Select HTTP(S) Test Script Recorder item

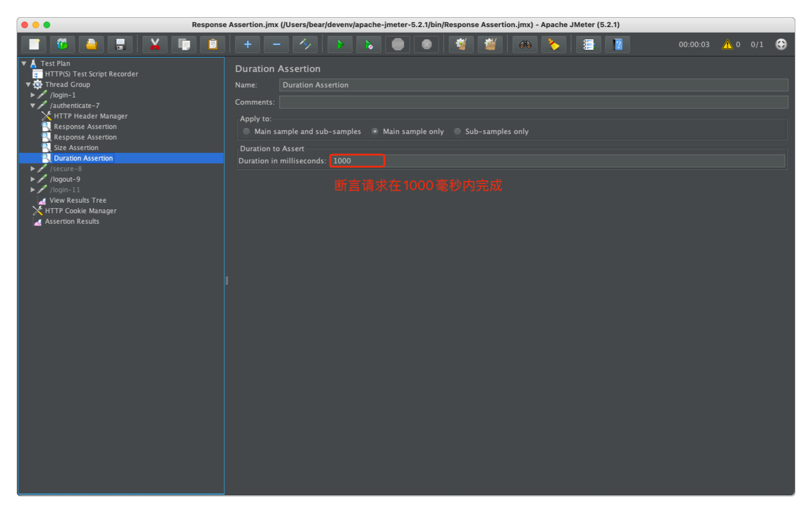pyautogui.click(x=91, y=74)
